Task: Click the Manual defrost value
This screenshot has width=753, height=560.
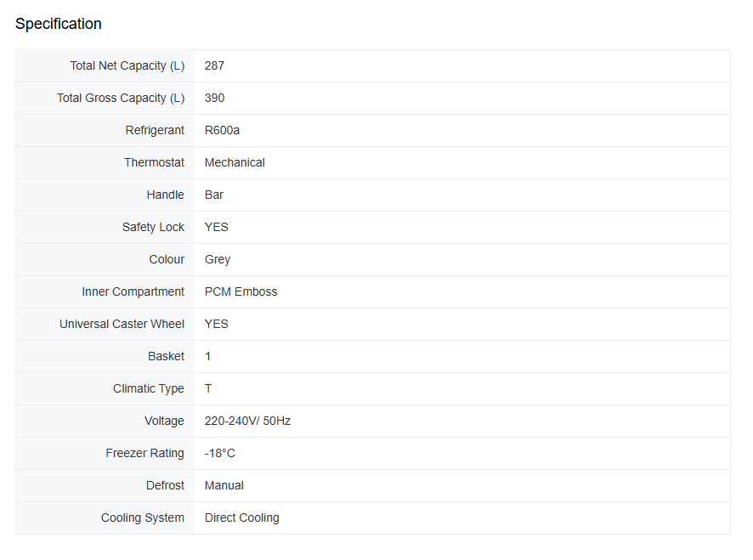Action: point(224,485)
